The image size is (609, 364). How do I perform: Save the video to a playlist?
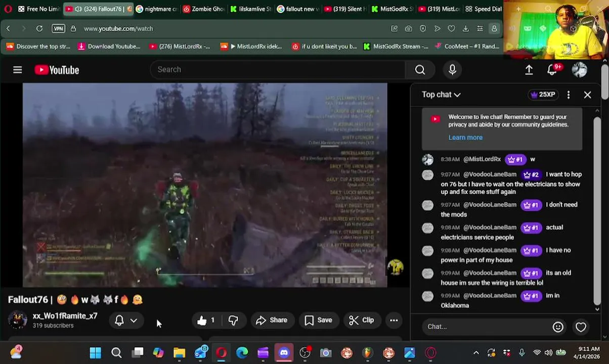(x=318, y=320)
